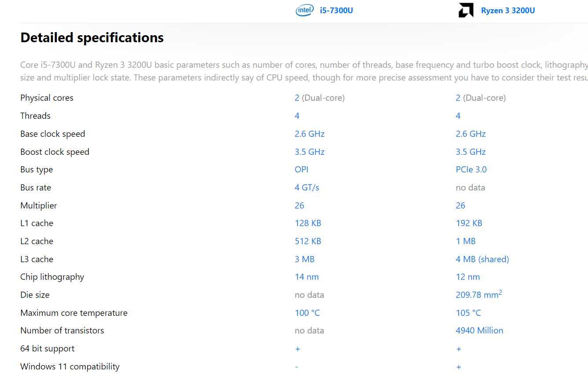
Task: Select the 512 KB L2 cache value
Action: tap(308, 241)
